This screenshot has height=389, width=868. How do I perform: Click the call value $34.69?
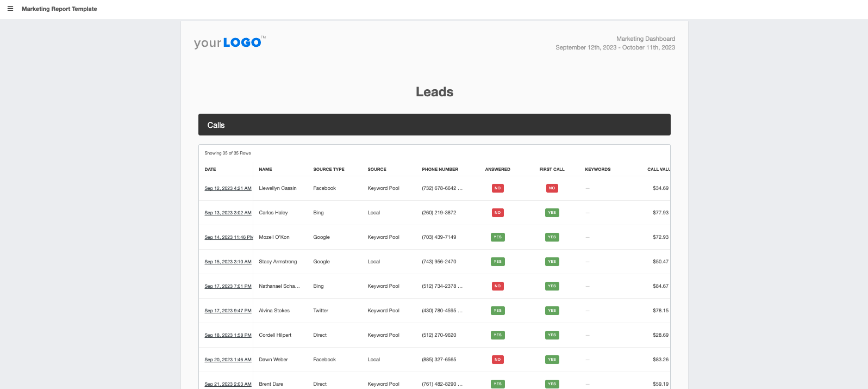coord(660,188)
